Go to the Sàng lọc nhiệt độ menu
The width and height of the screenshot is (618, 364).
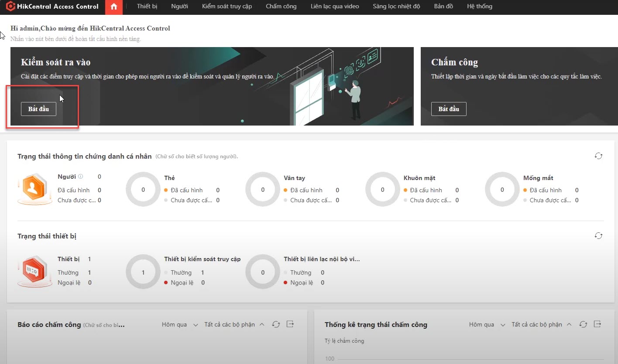point(396,7)
